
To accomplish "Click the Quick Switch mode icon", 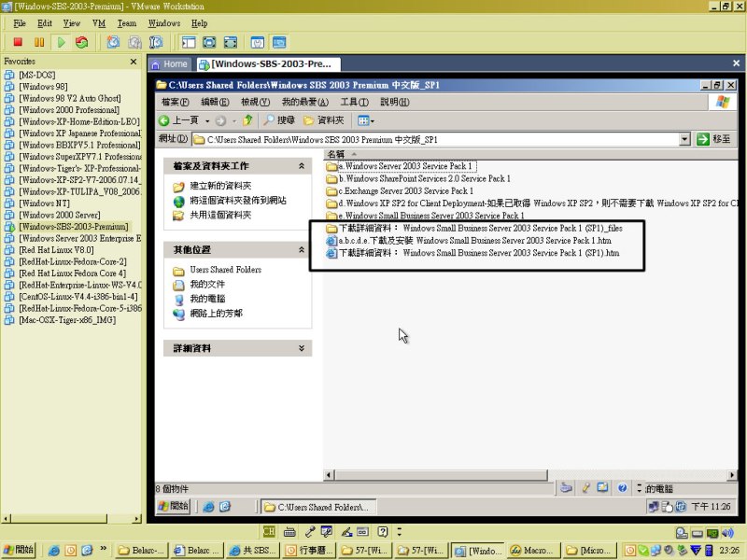I will (230, 42).
